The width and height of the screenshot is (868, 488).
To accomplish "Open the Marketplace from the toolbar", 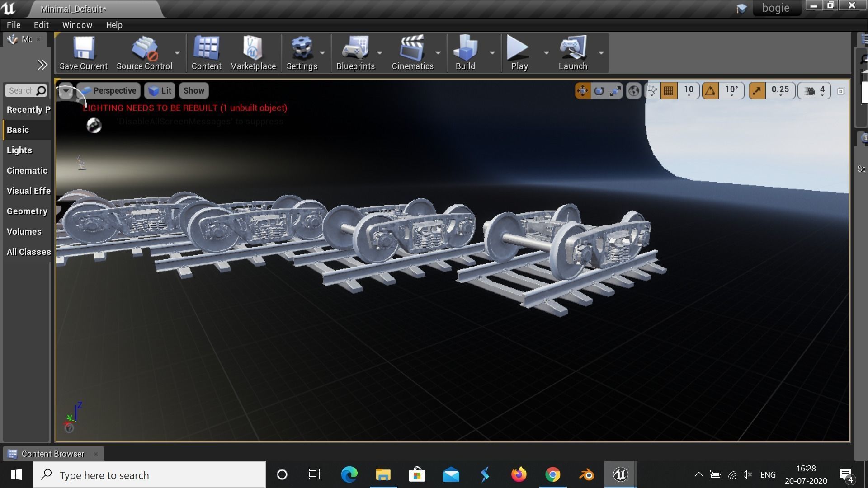I will click(253, 53).
